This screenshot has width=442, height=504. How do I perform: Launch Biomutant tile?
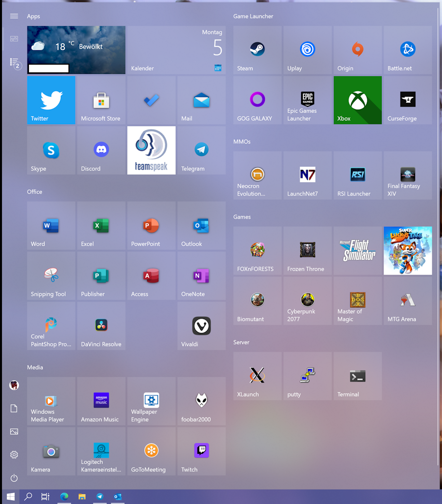257,301
